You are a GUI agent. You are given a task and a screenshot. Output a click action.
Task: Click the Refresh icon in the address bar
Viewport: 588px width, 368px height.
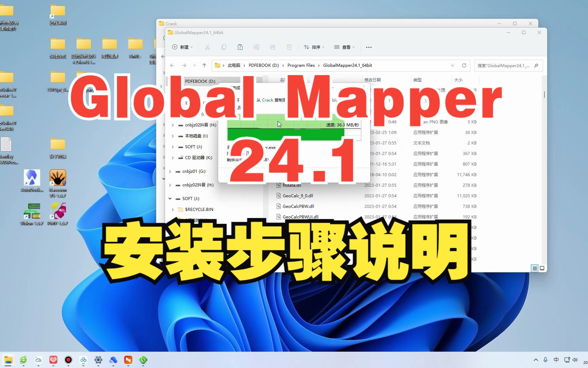[464, 65]
